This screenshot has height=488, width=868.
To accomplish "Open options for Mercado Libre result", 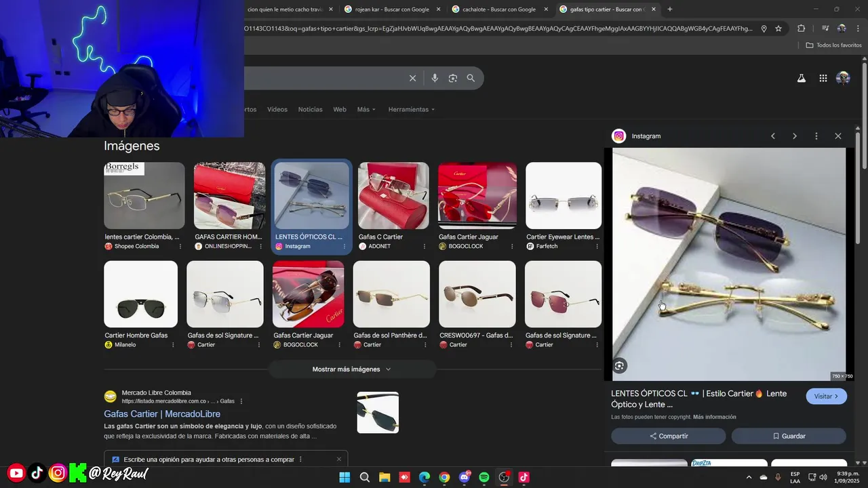I will 241,401.
